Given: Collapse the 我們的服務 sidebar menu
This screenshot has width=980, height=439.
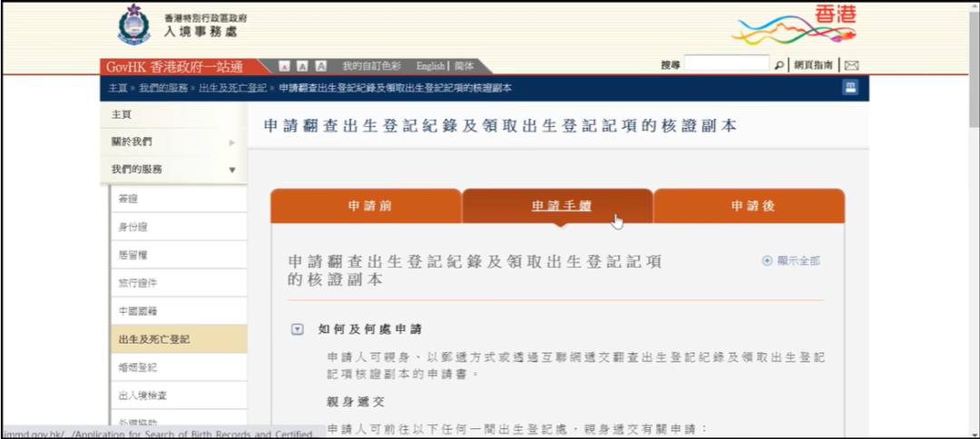Looking at the screenshot, I should (231, 170).
